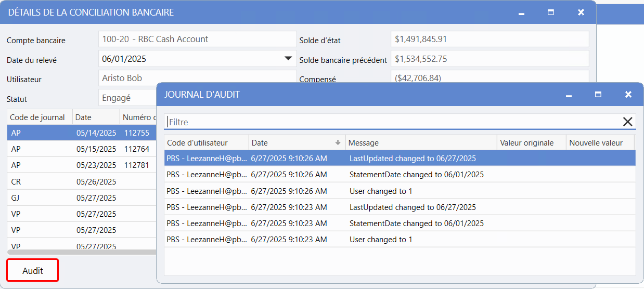Maximize the Détails de la conciliation bancaire window
The height and width of the screenshot is (289, 644).
pos(551,12)
